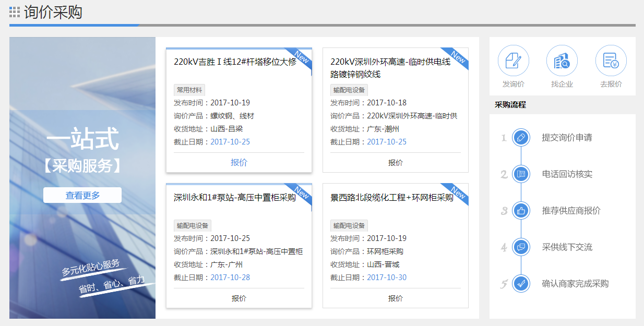Click the 推荐供应商报价 thumbs-up icon

pyautogui.click(x=521, y=211)
